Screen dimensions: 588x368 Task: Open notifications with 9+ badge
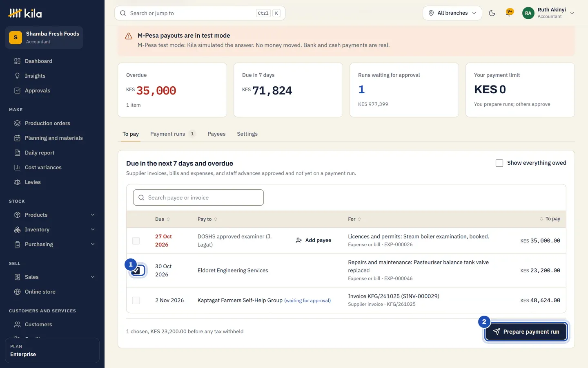(509, 13)
